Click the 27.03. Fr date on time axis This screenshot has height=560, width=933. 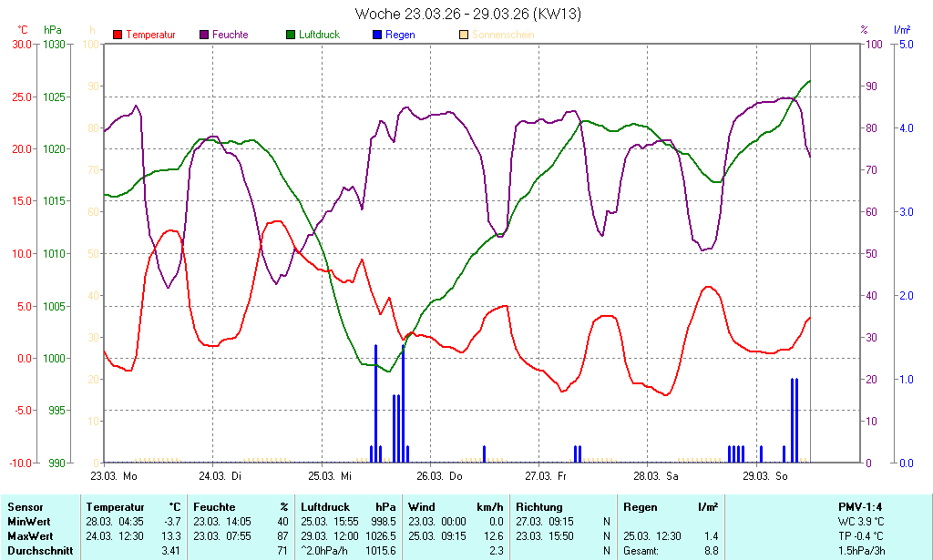(x=547, y=476)
